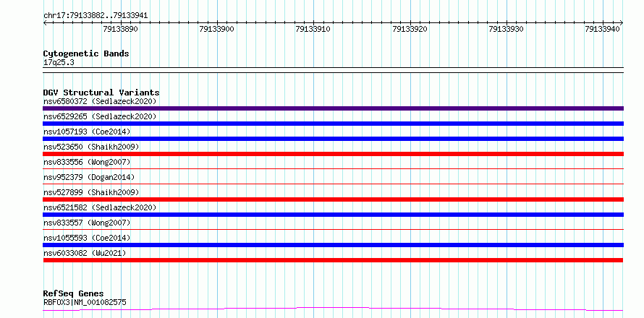Click the 79133900 ruler position label
The image size is (644, 318).
point(216,29)
